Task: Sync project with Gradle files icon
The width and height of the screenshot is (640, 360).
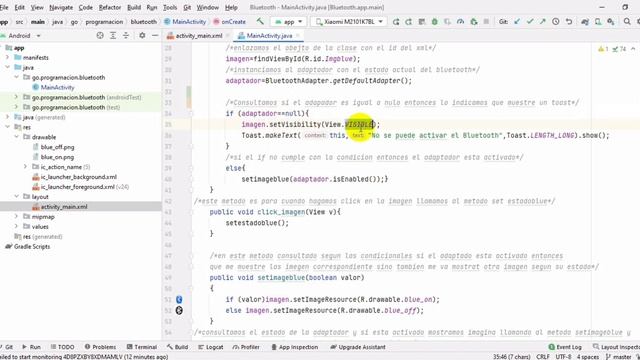Action: [x=585, y=22]
